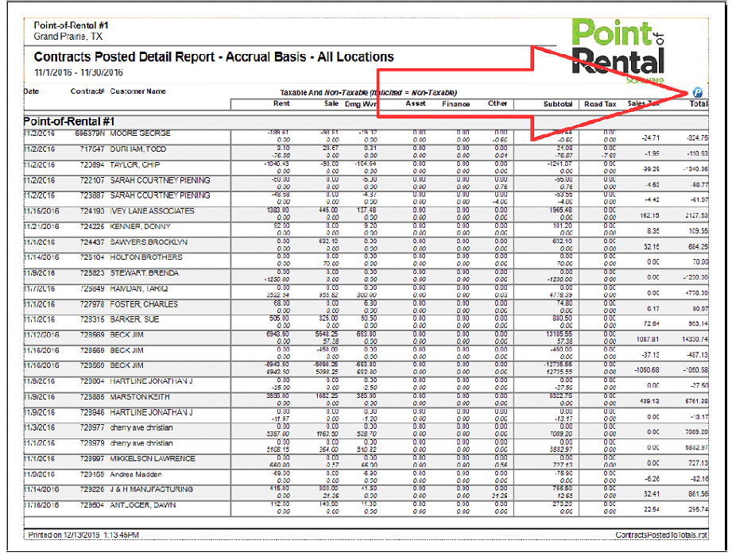732x560 pixels.
Task: Select customer HAMDAN, TARIQ
Action: tap(138, 289)
